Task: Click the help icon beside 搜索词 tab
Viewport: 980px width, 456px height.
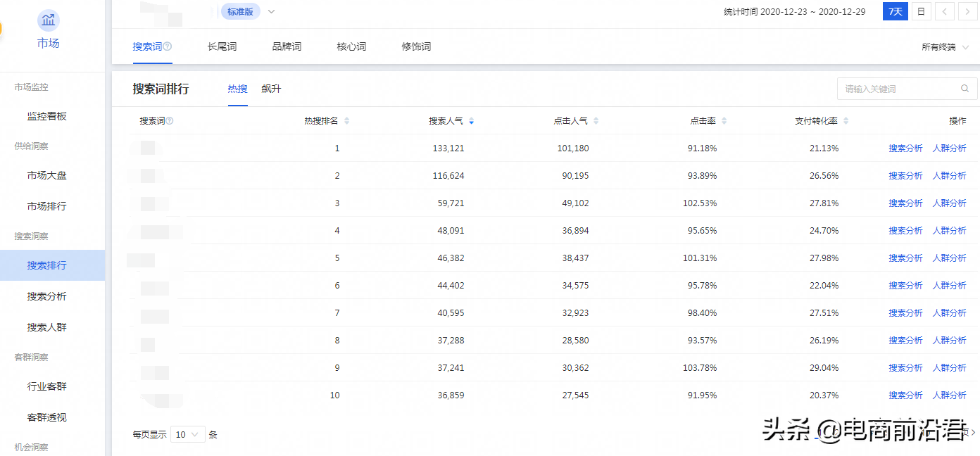Action: click(168, 47)
